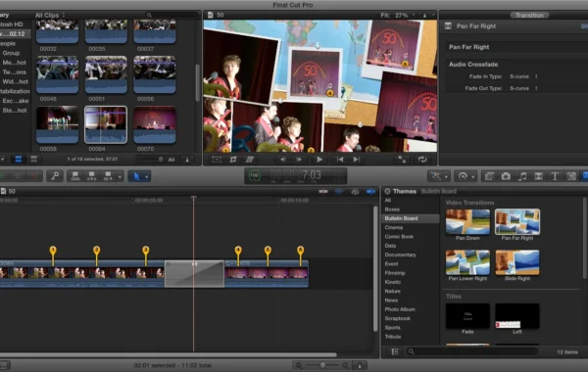588x372 pixels.
Task: Open Fade In Type S-curve popup
Action: [523, 76]
